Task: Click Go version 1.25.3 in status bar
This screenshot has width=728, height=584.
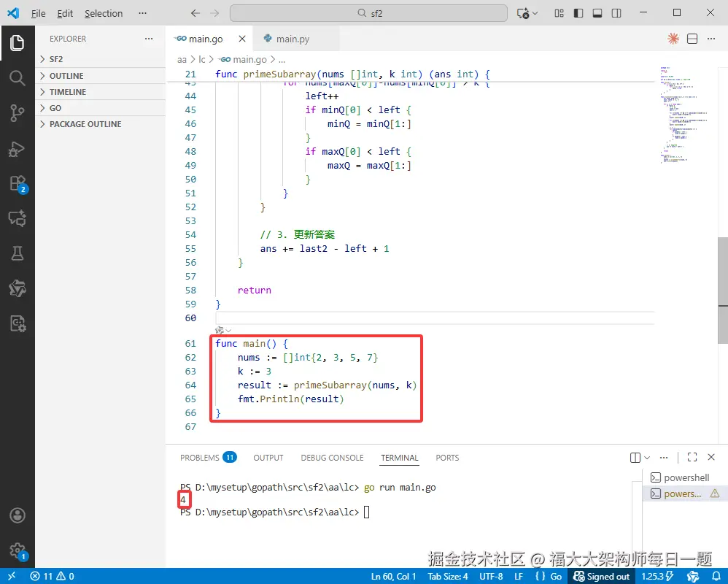Action: coord(657,576)
